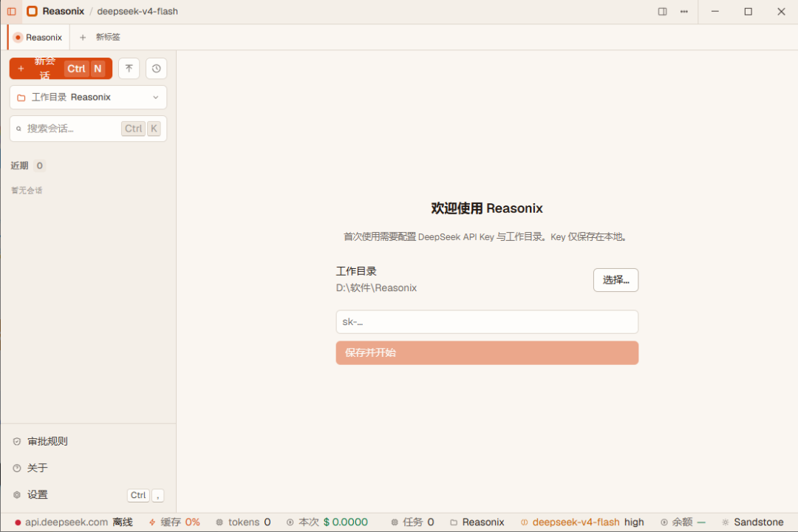Maximize the Reasonix window
798x532 pixels.
click(x=748, y=11)
